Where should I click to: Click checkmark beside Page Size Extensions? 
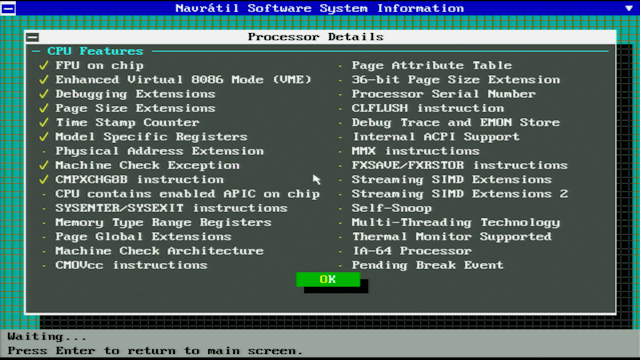point(44,108)
